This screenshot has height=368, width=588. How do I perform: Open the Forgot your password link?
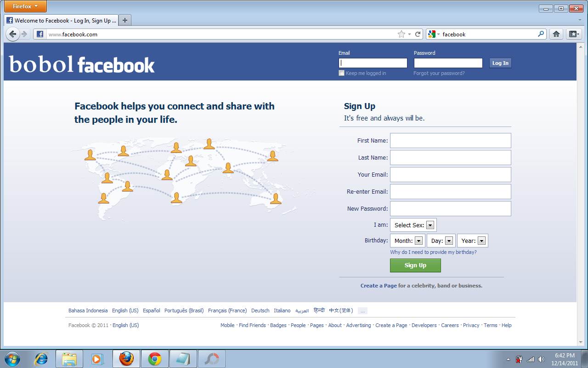coord(439,73)
